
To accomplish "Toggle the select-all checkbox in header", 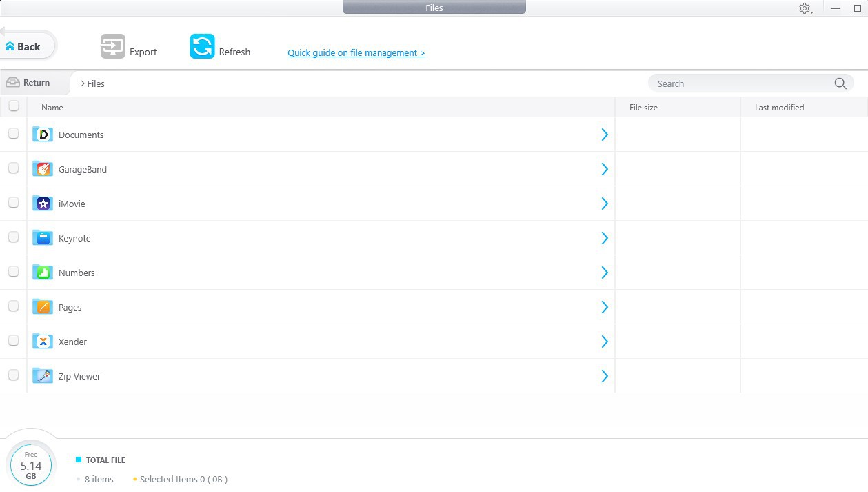I will pos(13,106).
